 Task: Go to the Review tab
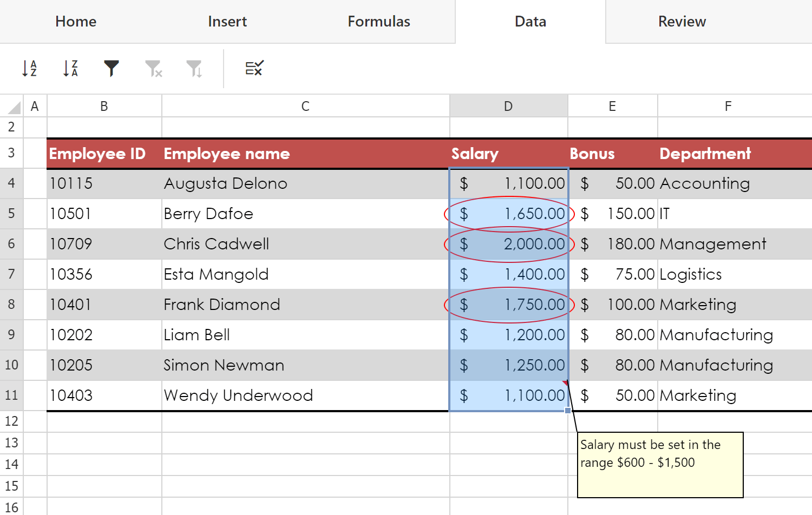click(x=682, y=22)
